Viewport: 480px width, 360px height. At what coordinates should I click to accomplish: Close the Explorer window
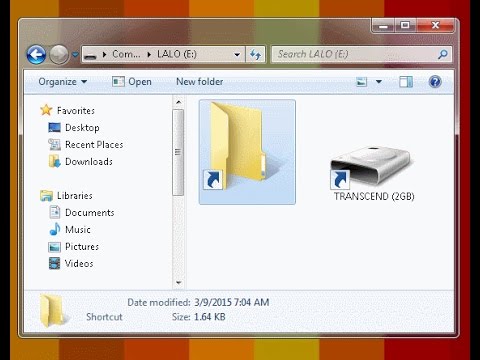click(435, 26)
